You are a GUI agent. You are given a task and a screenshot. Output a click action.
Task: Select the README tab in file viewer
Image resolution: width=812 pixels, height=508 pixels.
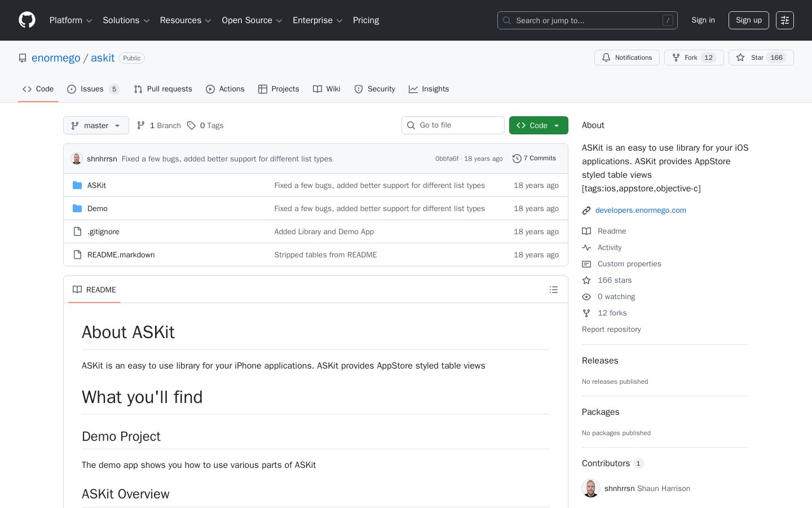[94, 290]
